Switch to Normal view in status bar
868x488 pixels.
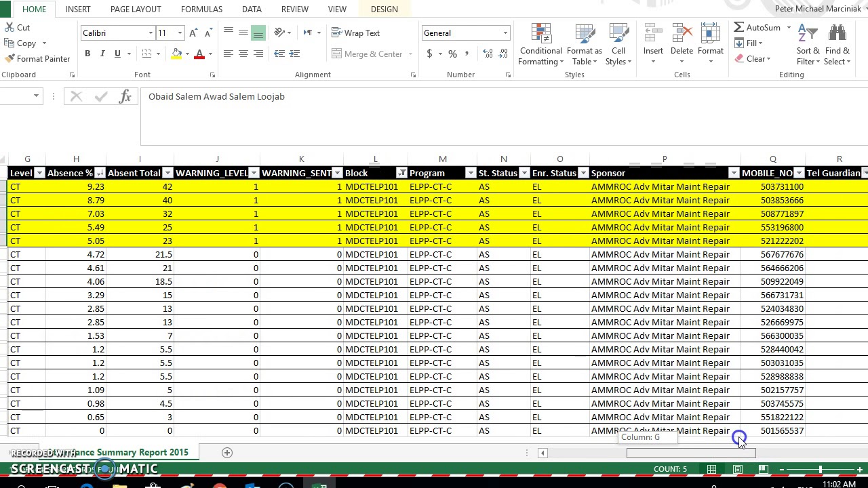(x=711, y=469)
